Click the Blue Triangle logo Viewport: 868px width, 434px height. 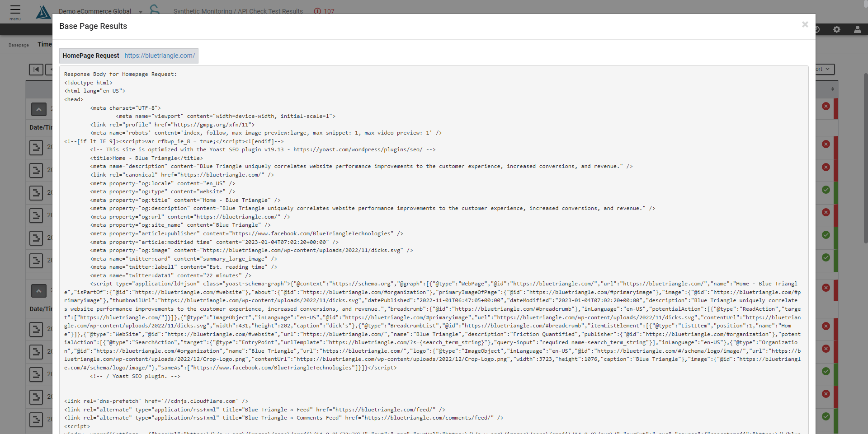(x=43, y=12)
